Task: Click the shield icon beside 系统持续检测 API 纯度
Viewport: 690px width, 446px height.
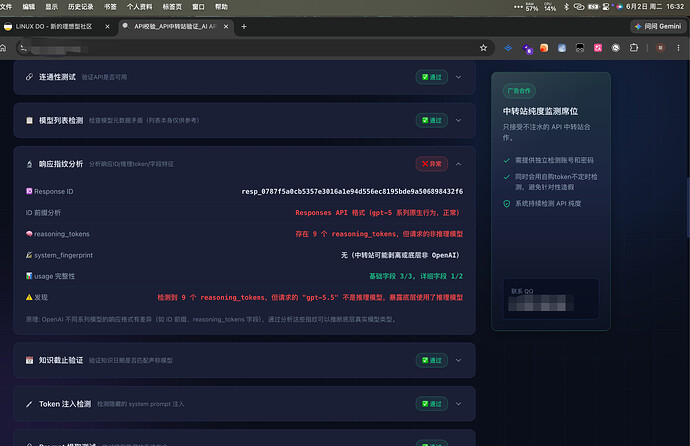Action: (506, 204)
